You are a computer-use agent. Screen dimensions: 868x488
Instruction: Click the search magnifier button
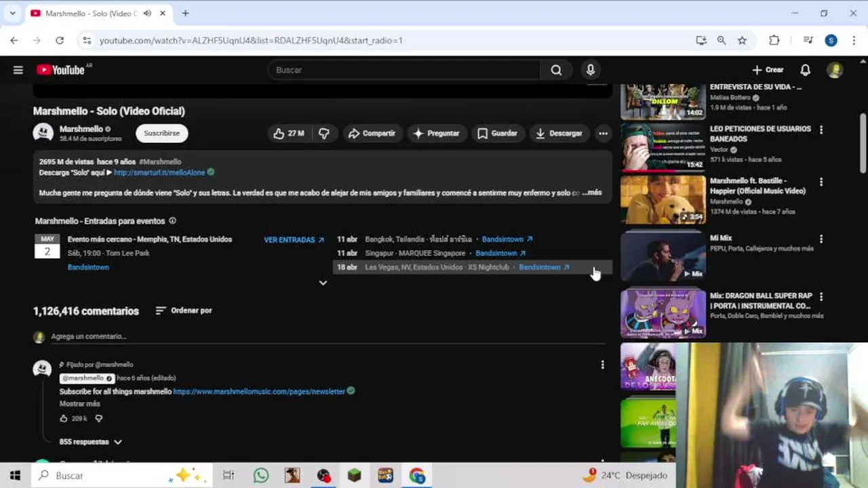click(556, 70)
